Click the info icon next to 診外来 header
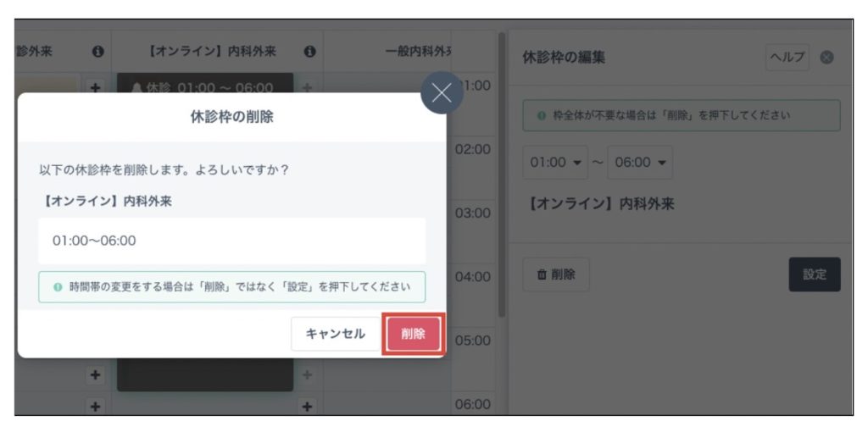868x421 pixels. pos(97,53)
